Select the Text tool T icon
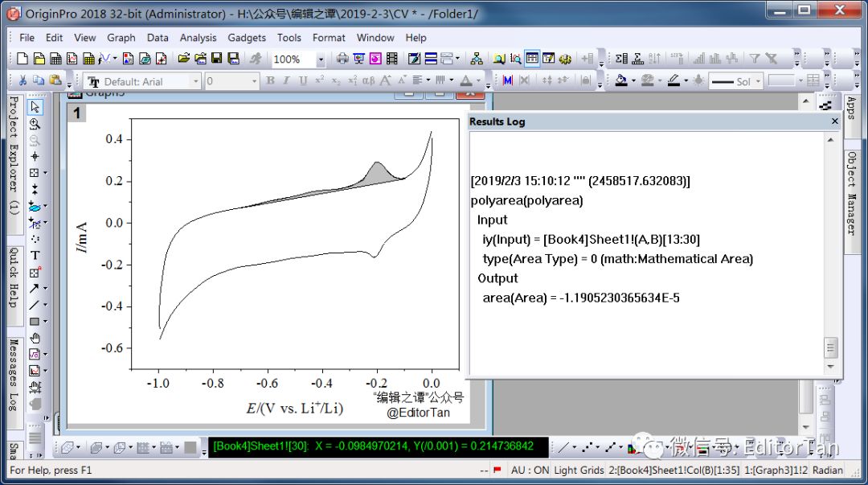 35,256
